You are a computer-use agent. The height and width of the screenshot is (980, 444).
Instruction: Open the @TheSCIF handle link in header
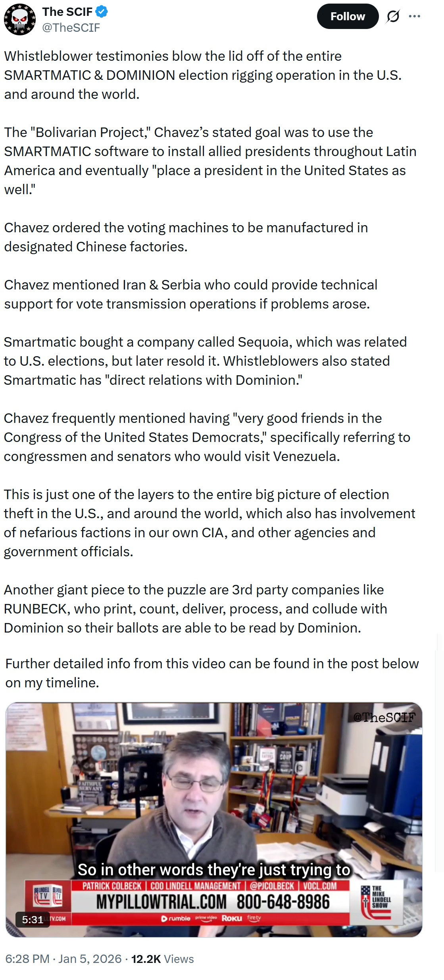tap(71, 28)
